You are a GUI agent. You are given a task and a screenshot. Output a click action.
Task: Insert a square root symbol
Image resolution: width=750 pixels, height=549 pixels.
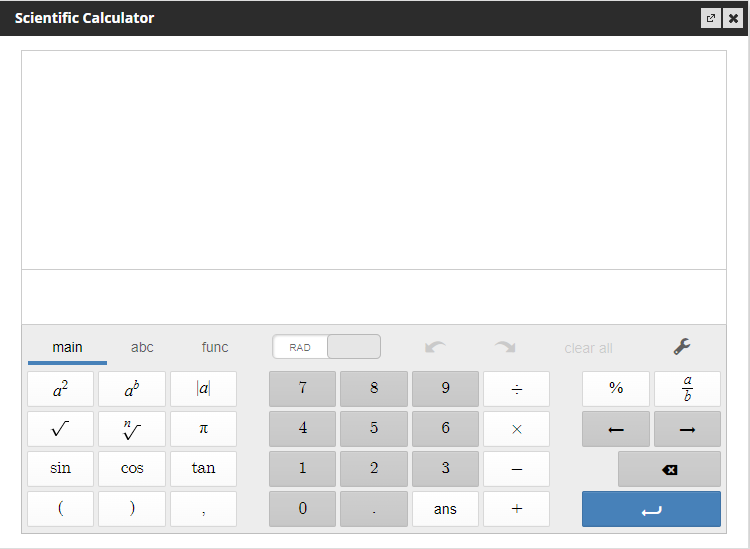[x=60, y=429]
